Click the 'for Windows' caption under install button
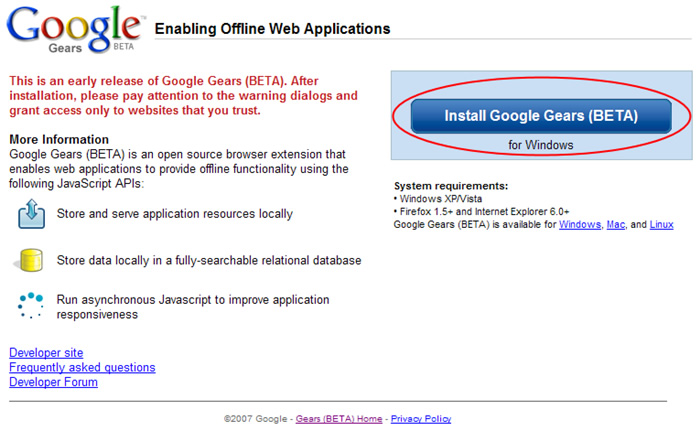This screenshot has height=430, width=700. [x=541, y=145]
